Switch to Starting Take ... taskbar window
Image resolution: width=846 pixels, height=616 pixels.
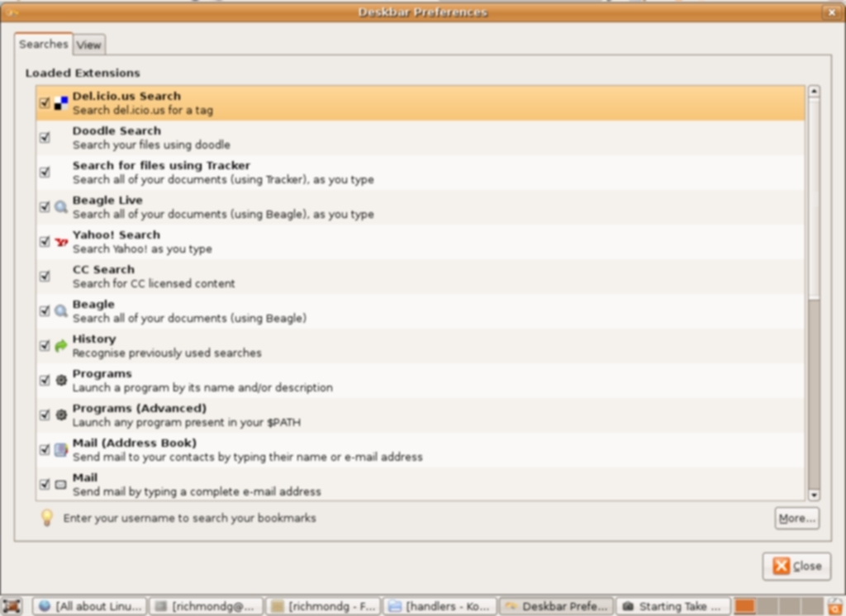pos(673,606)
